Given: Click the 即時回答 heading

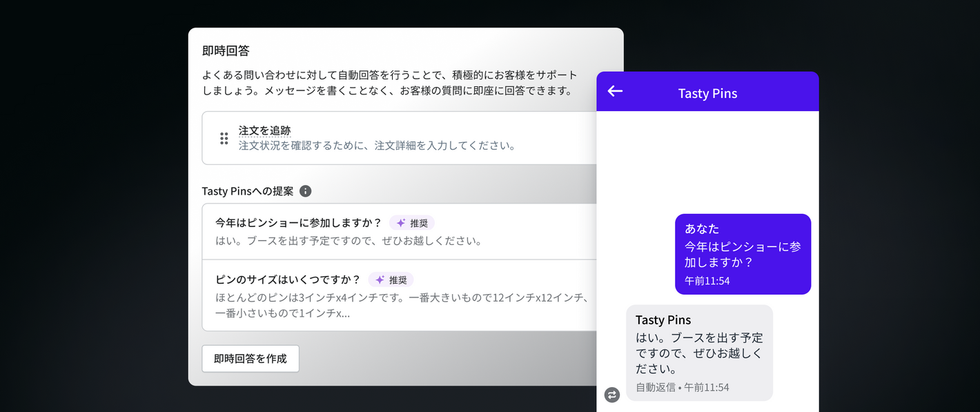Looking at the screenshot, I should [x=226, y=50].
